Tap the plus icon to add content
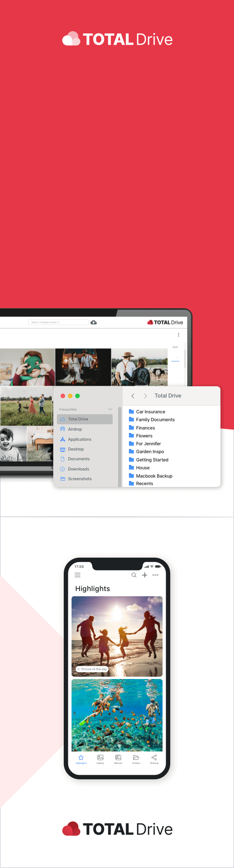 (144, 575)
